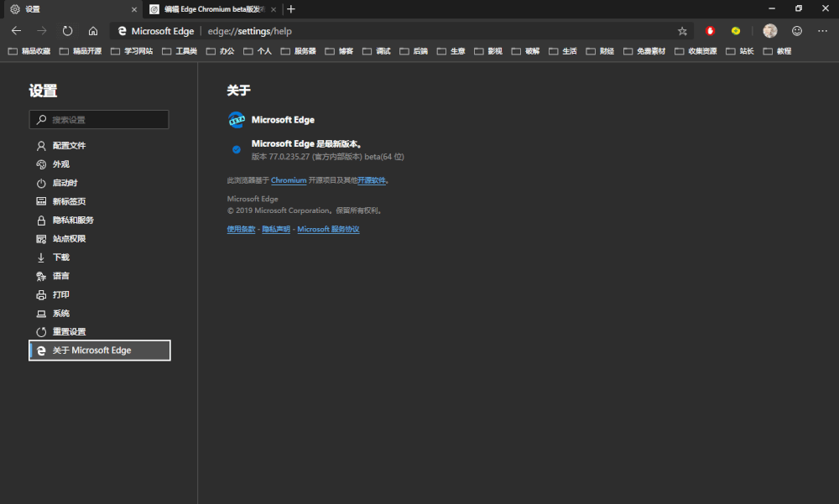Close the Edge Chromium beta tab
This screenshot has width=839, height=504.
click(274, 9)
